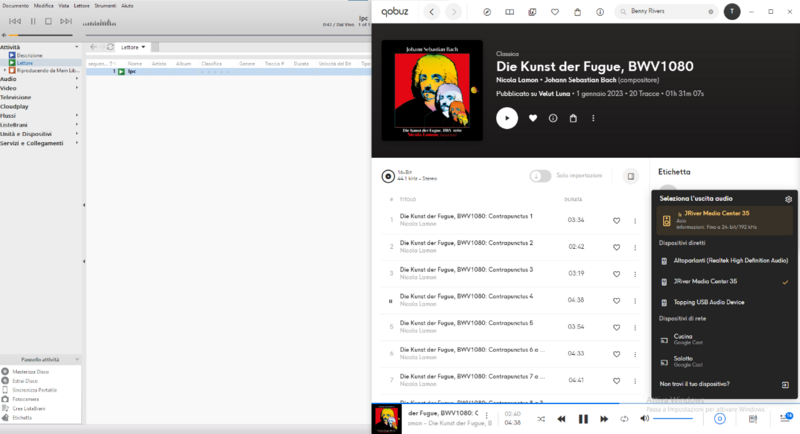Open Qobuz Discover compass icon
This screenshot has height=434, width=800.
coord(487,12)
